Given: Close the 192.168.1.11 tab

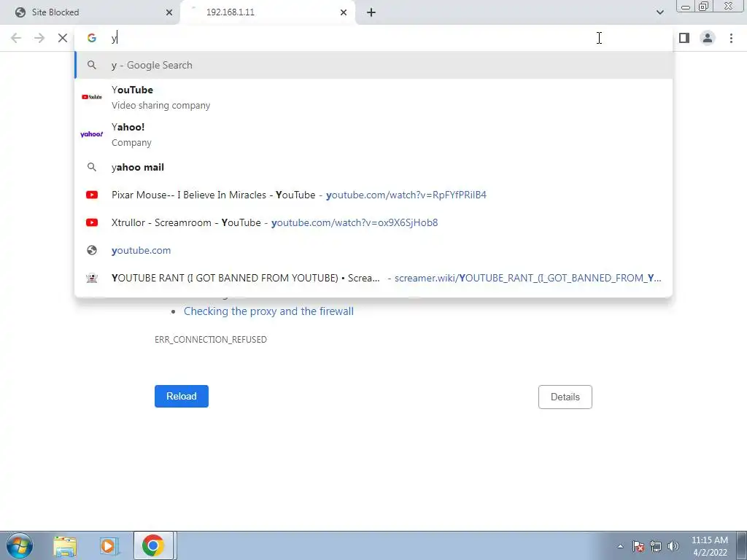Looking at the screenshot, I should point(344,12).
